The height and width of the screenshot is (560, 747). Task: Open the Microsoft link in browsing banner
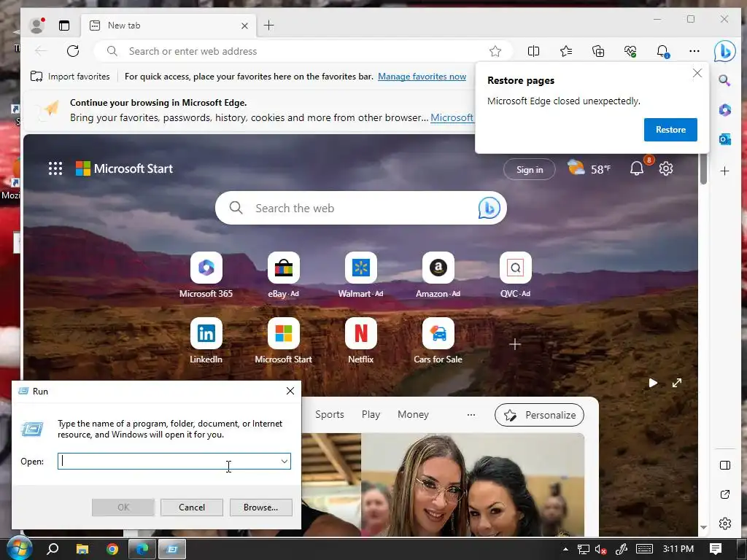coord(452,117)
